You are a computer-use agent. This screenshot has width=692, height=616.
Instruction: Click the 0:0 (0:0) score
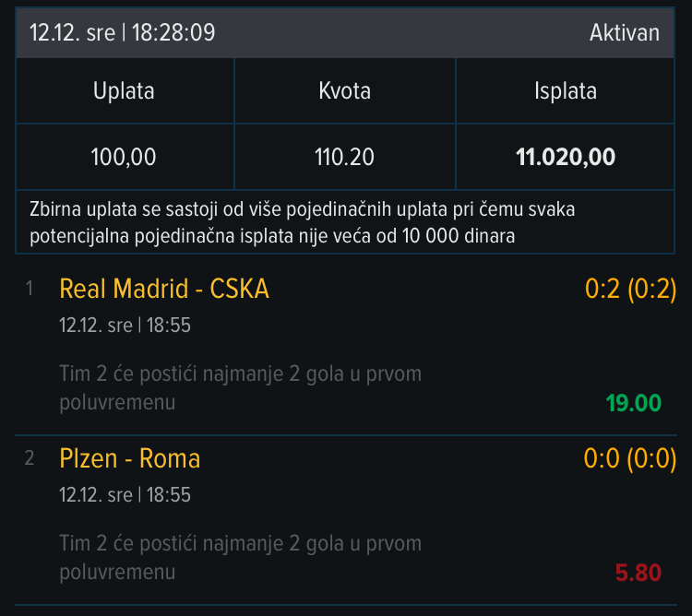click(630, 458)
